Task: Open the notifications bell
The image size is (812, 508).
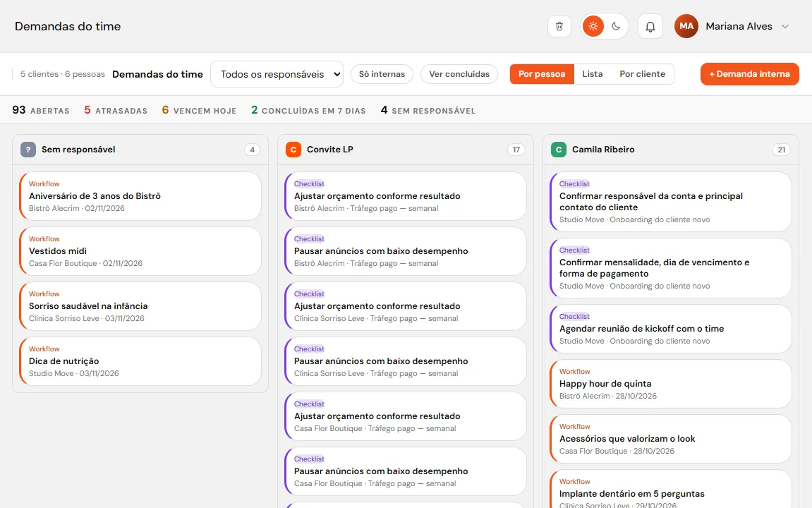Action: click(x=650, y=26)
